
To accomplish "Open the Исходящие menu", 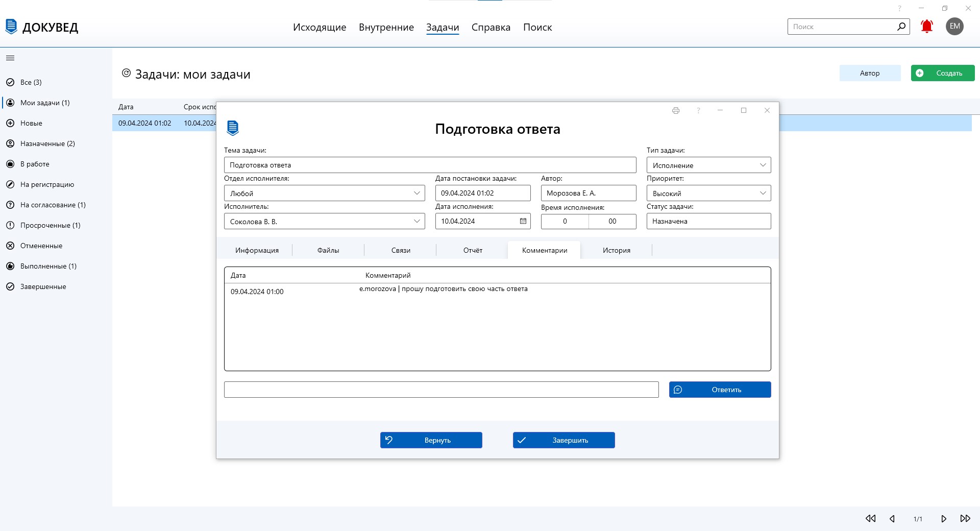I will point(320,27).
